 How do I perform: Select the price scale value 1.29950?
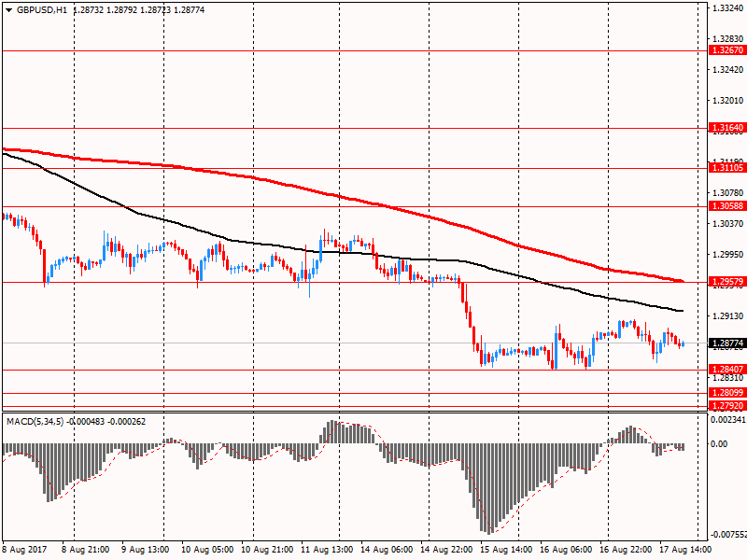(728, 255)
